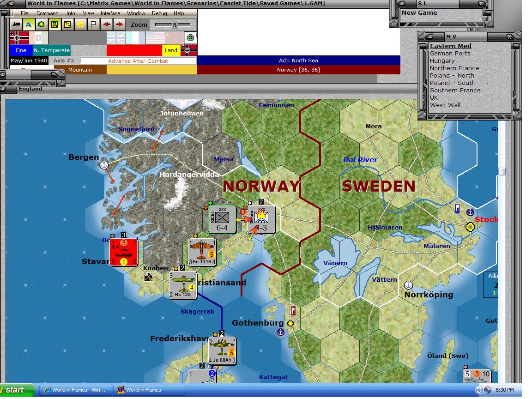Click the red right arrow button

pos(119,24)
